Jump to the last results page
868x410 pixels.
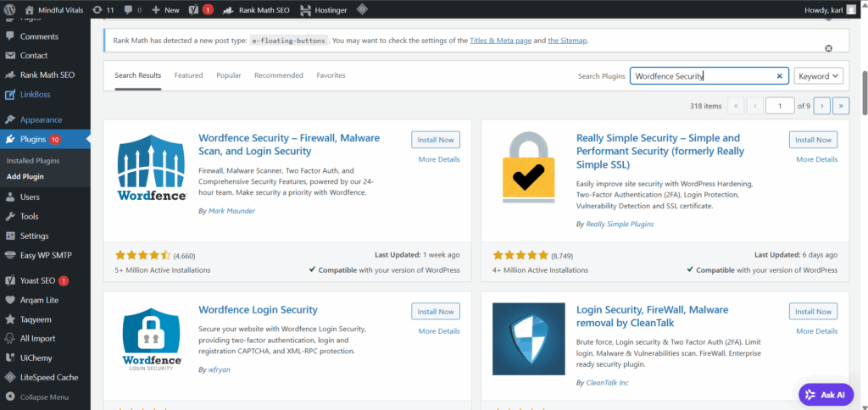tap(841, 106)
